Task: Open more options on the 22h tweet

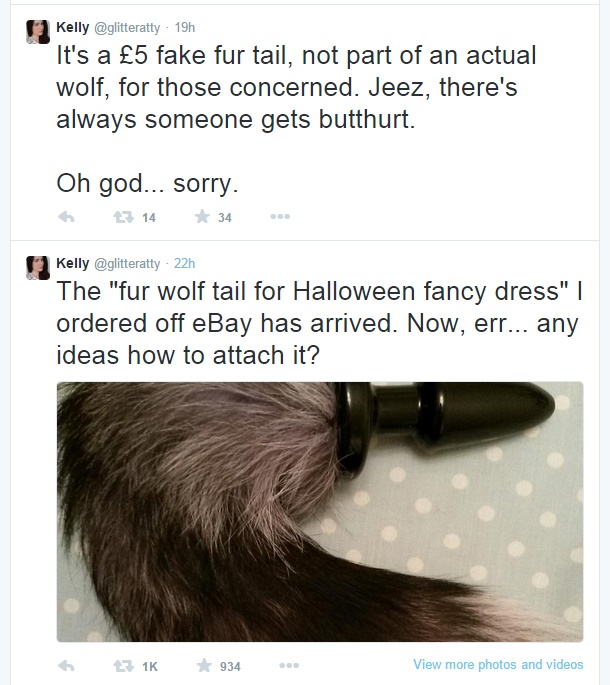Action: [x=289, y=666]
